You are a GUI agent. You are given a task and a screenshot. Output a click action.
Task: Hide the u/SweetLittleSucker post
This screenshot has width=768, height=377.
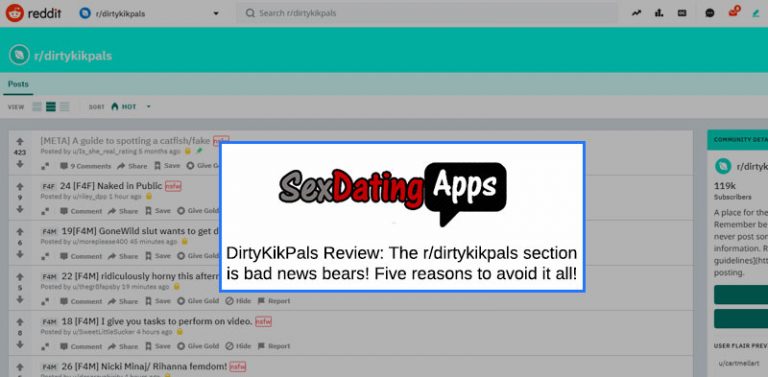point(238,346)
